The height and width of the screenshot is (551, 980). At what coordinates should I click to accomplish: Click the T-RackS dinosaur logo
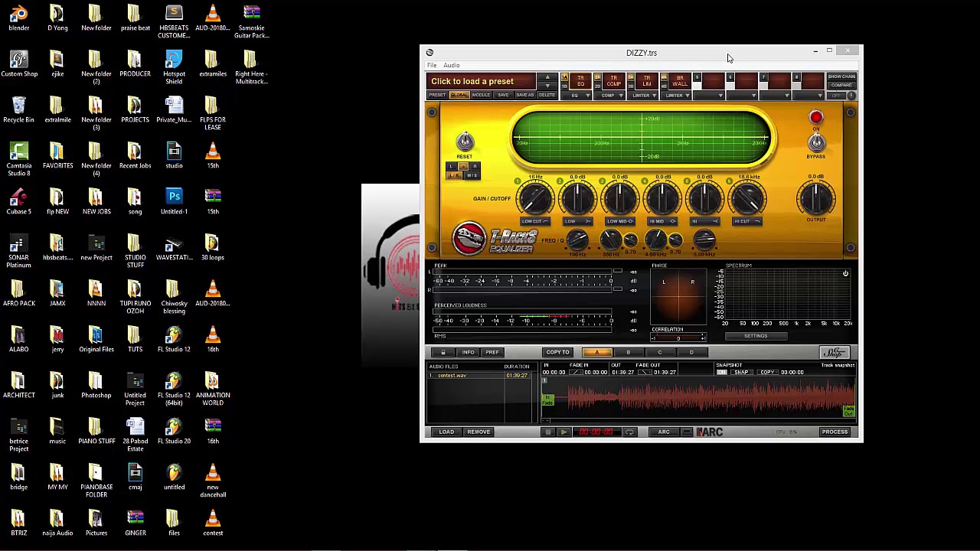click(x=469, y=238)
